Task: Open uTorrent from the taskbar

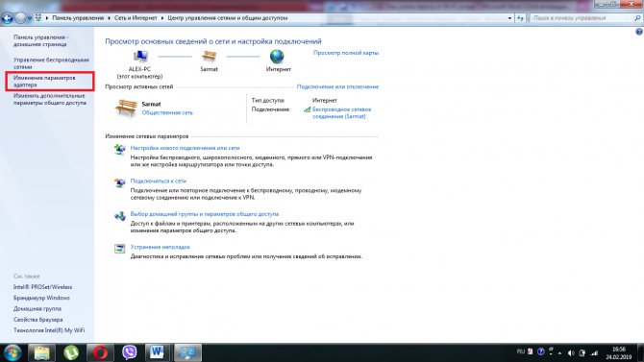Action: click(71, 352)
